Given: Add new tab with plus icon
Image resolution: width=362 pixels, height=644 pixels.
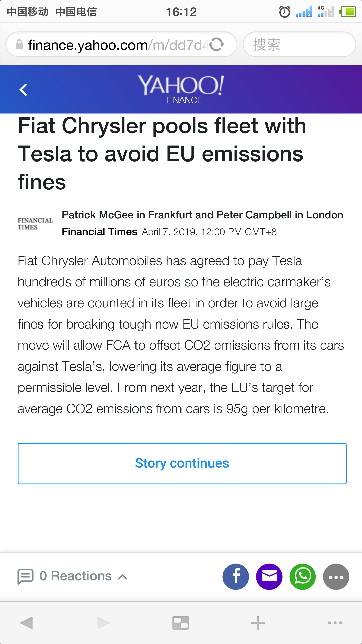Looking at the screenshot, I should (x=258, y=623).
